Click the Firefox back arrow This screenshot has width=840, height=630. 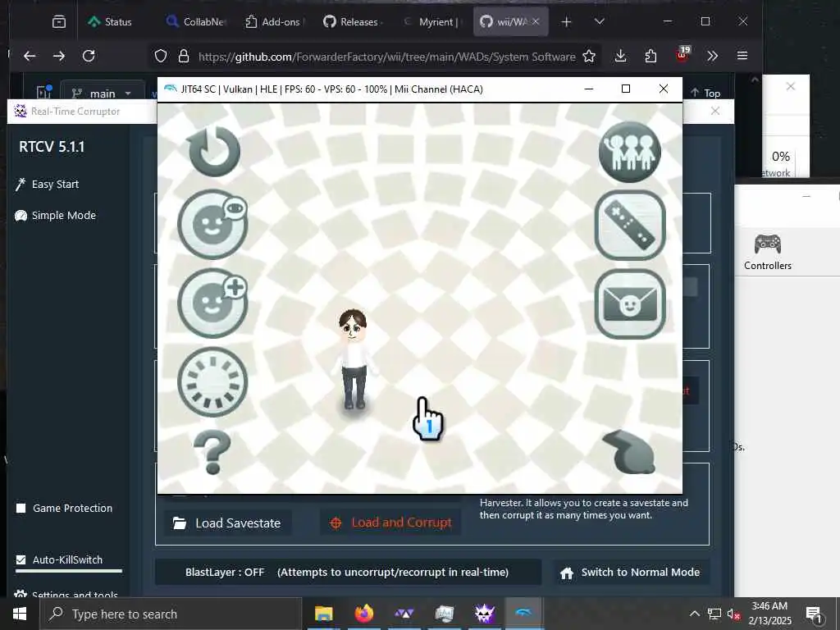point(30,56)
